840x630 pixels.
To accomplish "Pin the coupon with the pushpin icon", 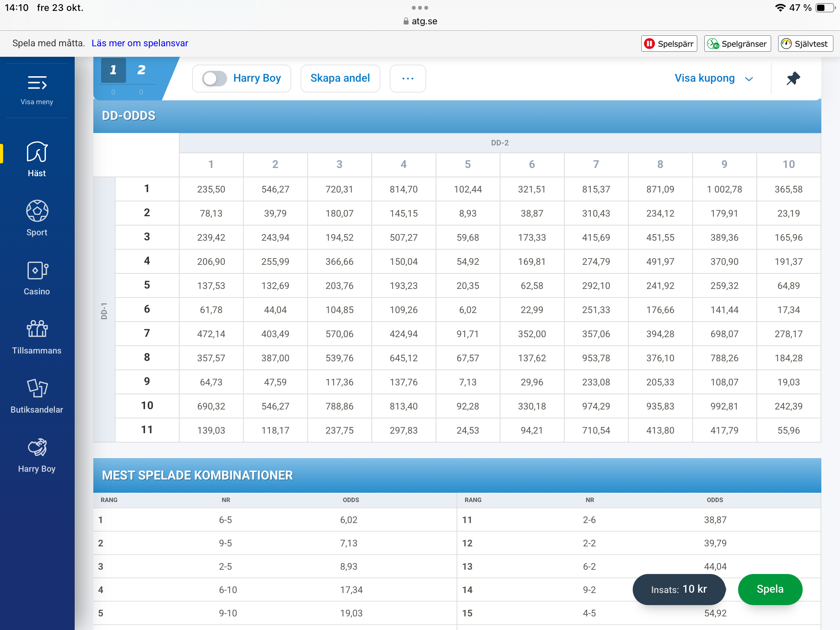I will click(793, 79).
